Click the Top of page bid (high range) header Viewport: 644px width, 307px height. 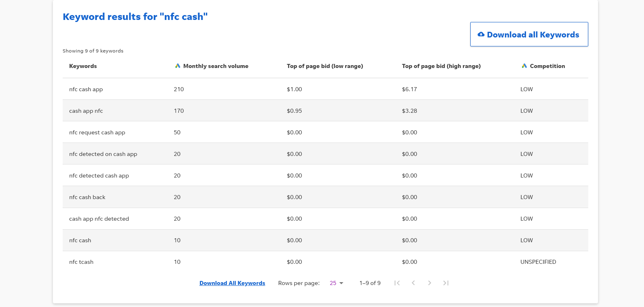[x=441, y=66]
